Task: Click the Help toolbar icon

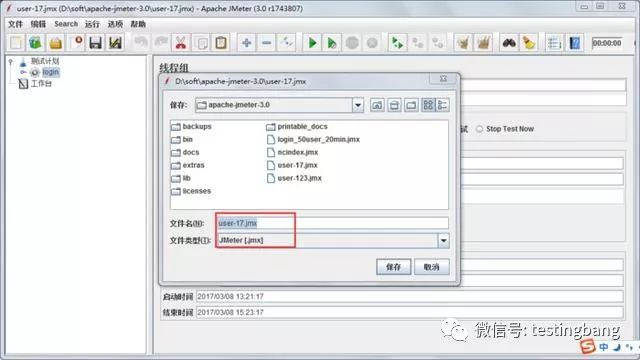Action: coord(574,42)
